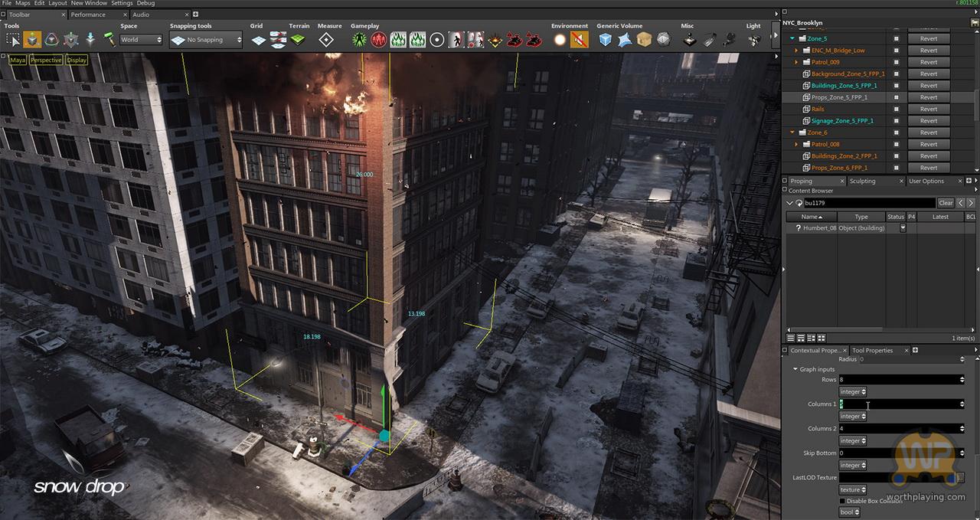Screen dimensions: 980x520
Task: Open the World space dropdown
Action: coord(142,40)
